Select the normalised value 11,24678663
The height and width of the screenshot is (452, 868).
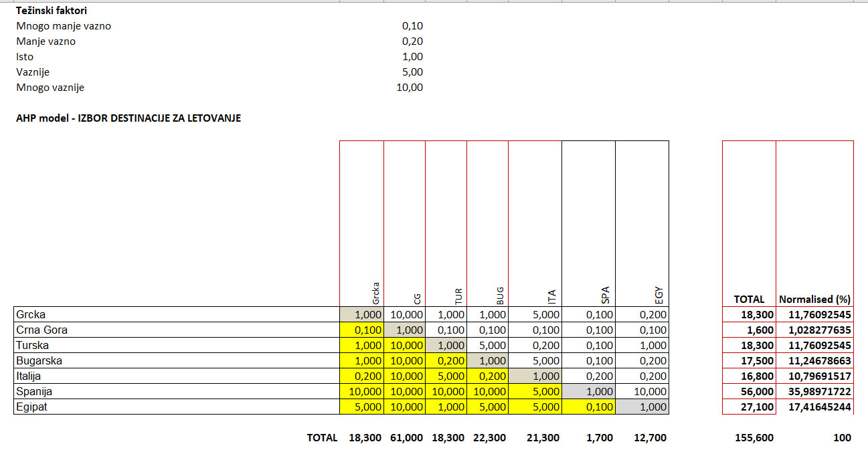click(815, 360)
